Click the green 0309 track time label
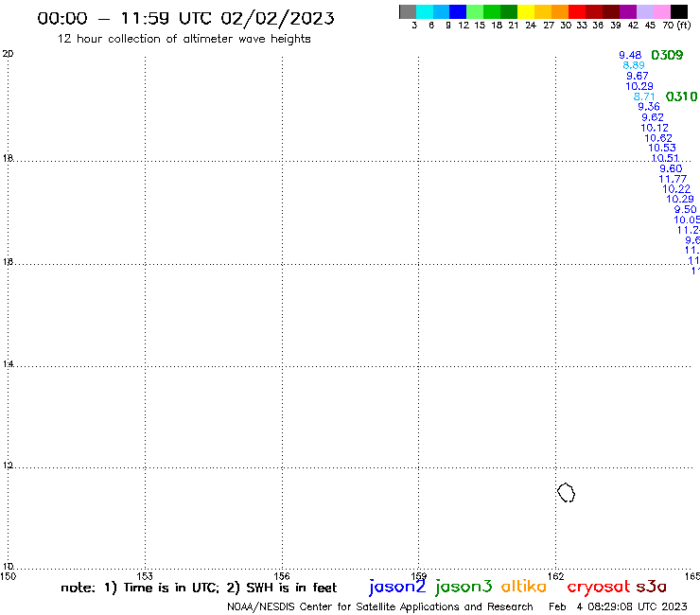This screenshot has width=700, height=615. tap(667, 55)
